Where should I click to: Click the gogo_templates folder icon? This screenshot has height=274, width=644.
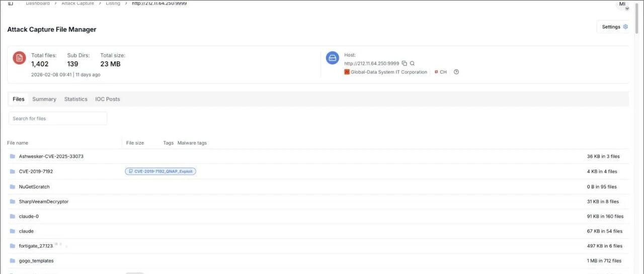point(13,261)
